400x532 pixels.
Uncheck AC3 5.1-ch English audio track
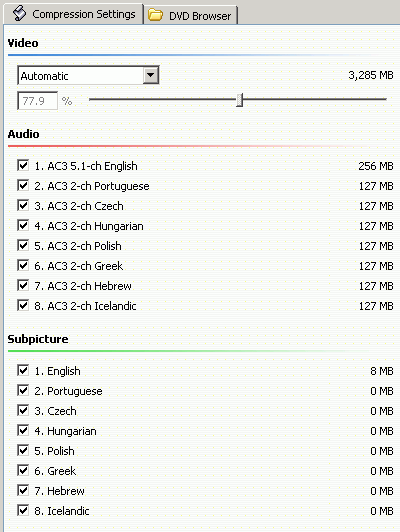(x=23, y=166)
